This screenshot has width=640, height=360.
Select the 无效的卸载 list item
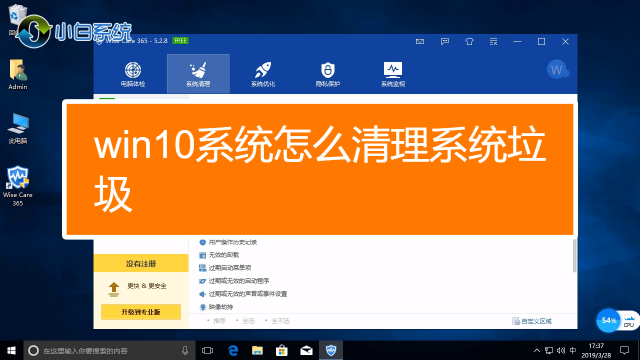(219, 255)
